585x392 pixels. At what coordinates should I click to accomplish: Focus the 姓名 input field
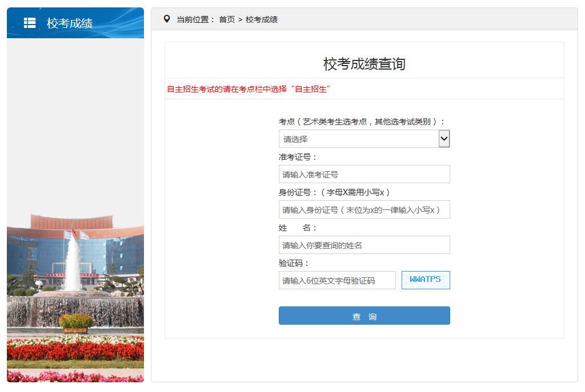coord(364,245)
